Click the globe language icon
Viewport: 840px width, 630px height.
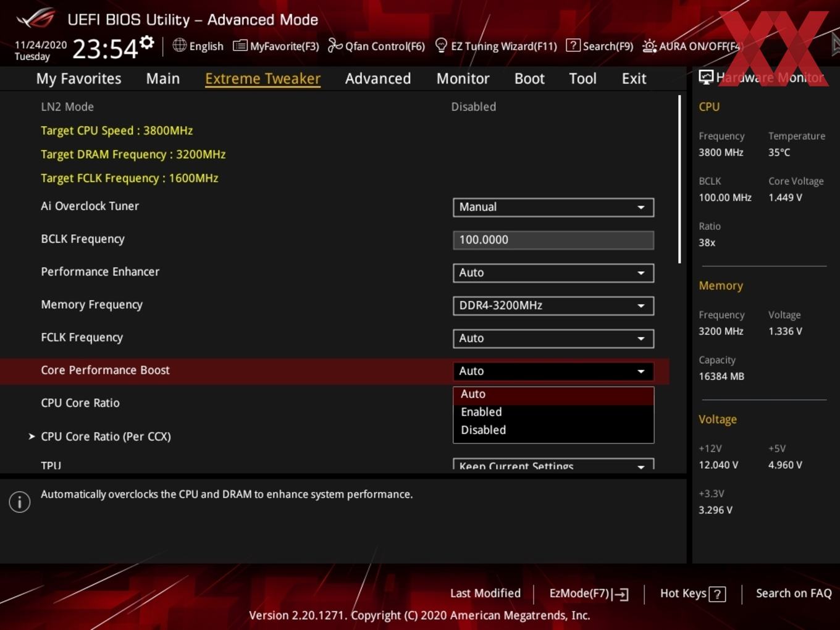[179, 45]
